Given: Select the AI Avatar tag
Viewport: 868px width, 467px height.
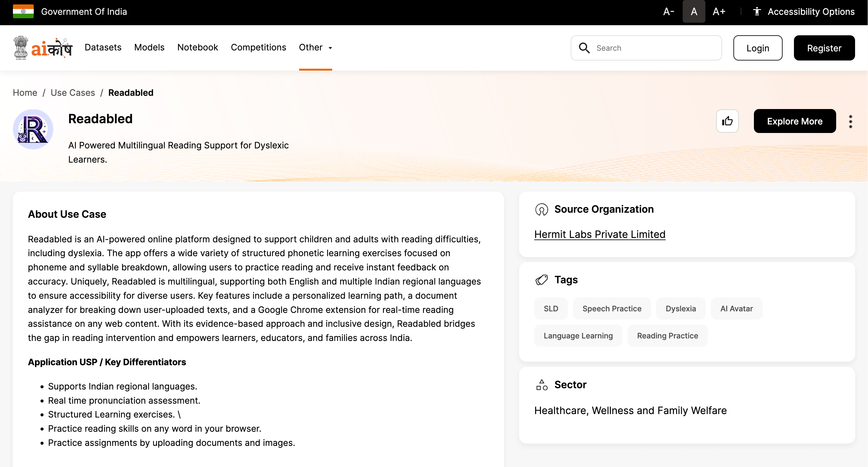Looking at the screenshot, I should click(x=736, y=308).
